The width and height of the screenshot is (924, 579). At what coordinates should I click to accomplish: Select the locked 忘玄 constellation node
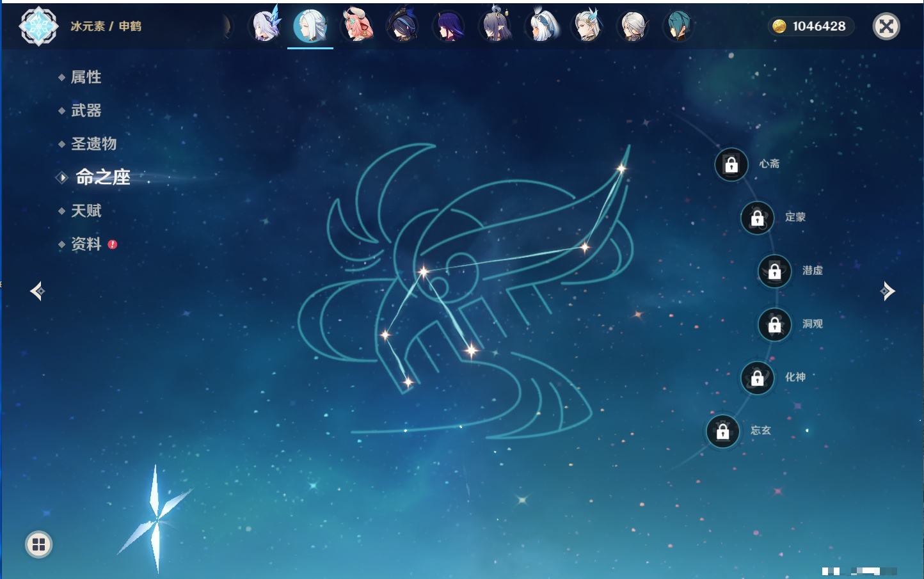coord(723,431)
